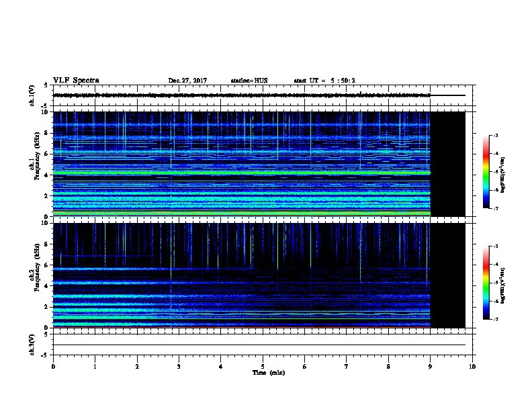Click the "Time (min)" x-axis label
532x411 pixels.
click(x=269, y=373)
